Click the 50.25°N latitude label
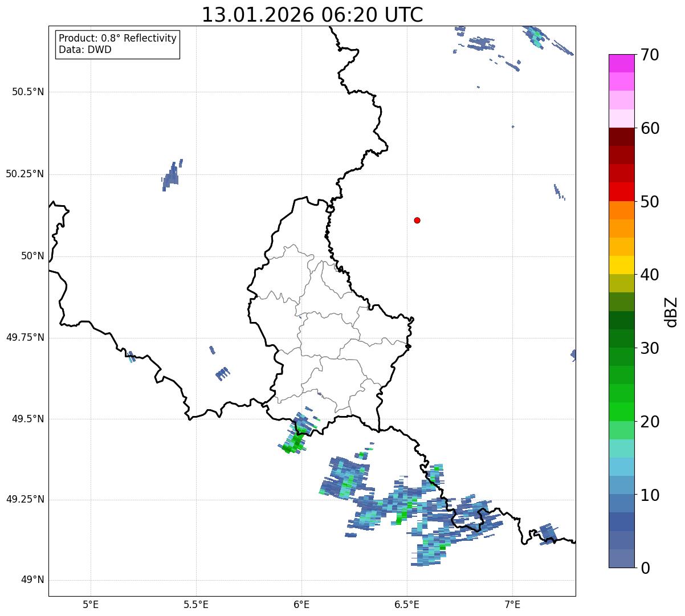Image resolution: width=685 pixels, height=616 pixels. pyautogui.click(x=25, y=174)
